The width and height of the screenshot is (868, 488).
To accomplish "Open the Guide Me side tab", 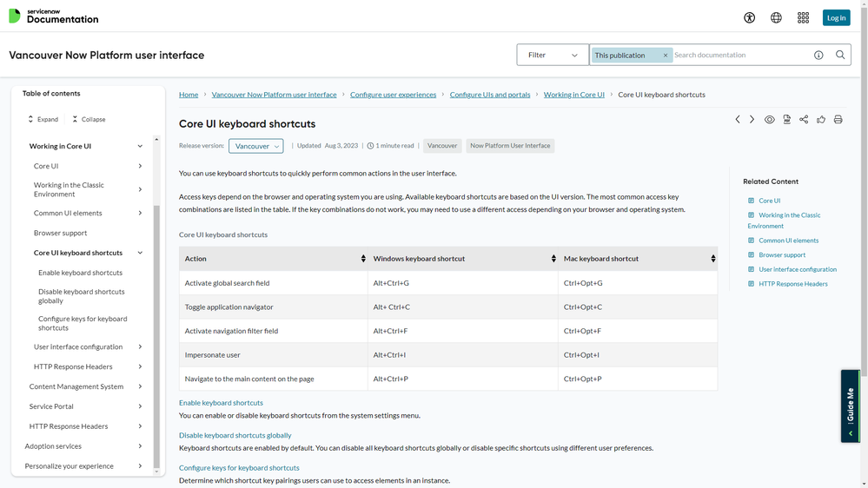I will (851, 406).
